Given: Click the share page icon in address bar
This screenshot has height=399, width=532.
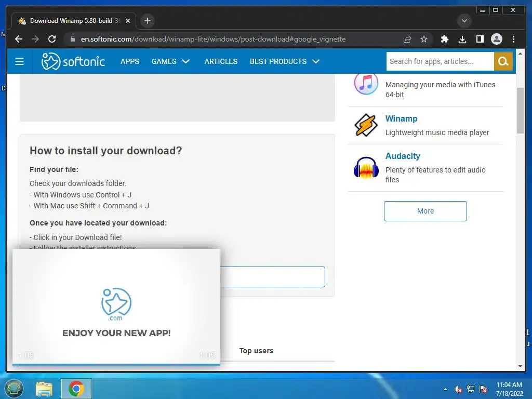Looking at the screenshot, I should click(407, 39).
